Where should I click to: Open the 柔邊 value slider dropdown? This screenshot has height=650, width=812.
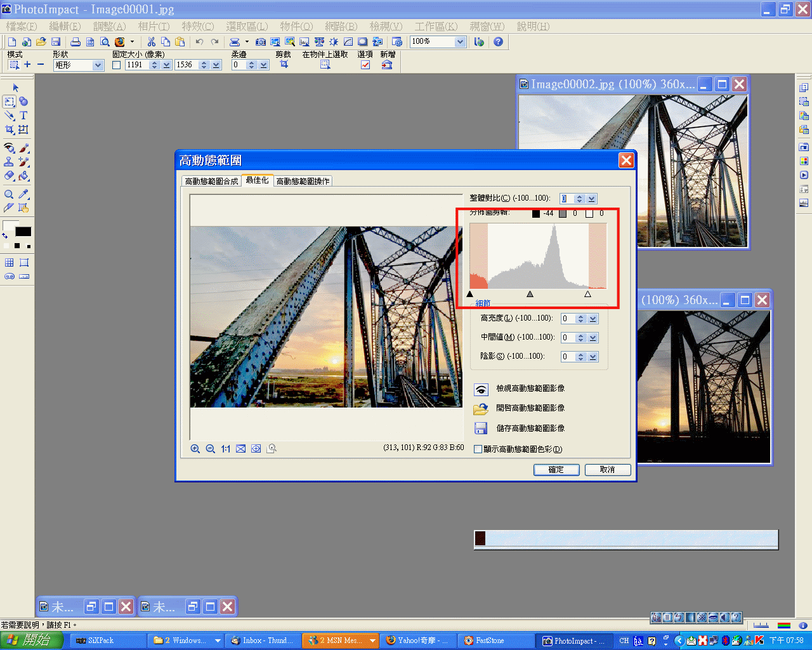point(264,65)
